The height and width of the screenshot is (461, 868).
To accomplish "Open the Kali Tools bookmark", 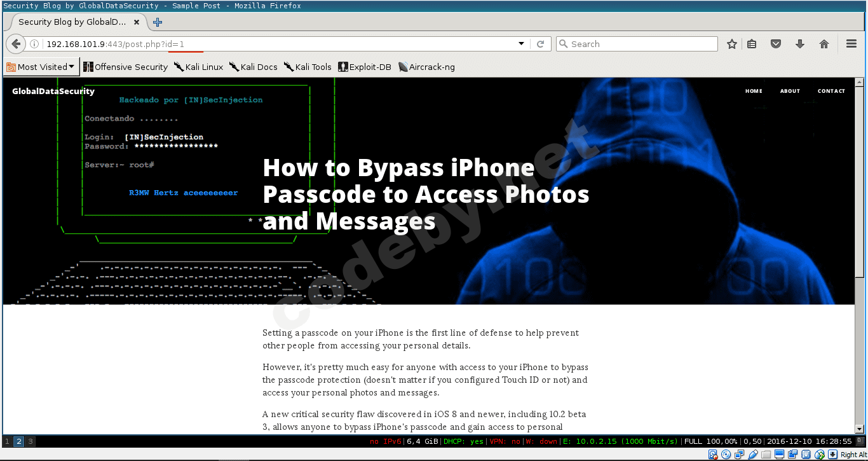I will coord(308,67).
